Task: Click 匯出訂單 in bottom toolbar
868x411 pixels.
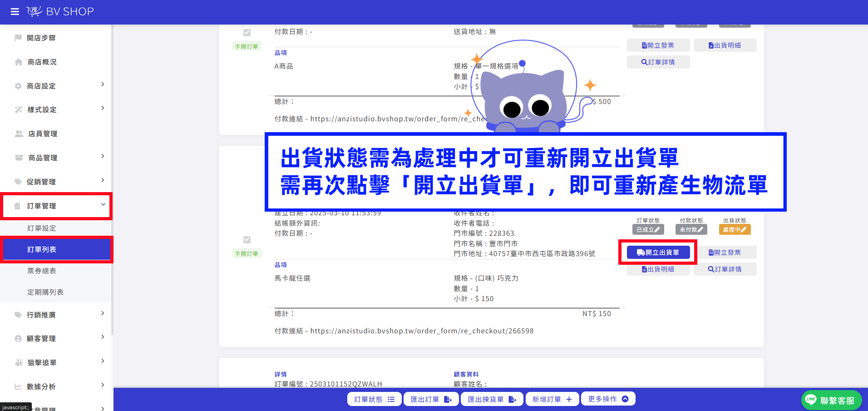Action: point(431,399)
